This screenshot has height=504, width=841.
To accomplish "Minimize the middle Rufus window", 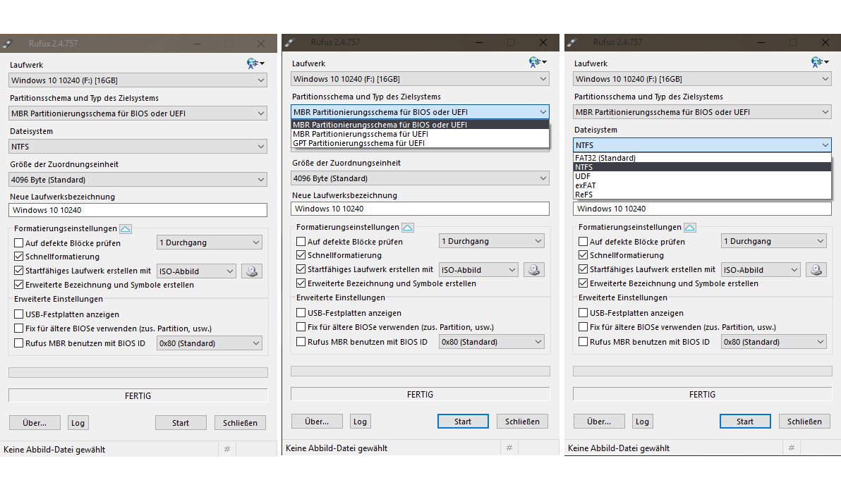I will (x=479, y=42).
